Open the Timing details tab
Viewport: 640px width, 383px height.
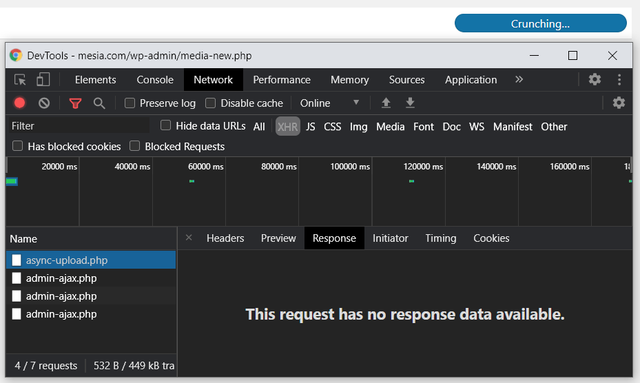tap(441, 238)
